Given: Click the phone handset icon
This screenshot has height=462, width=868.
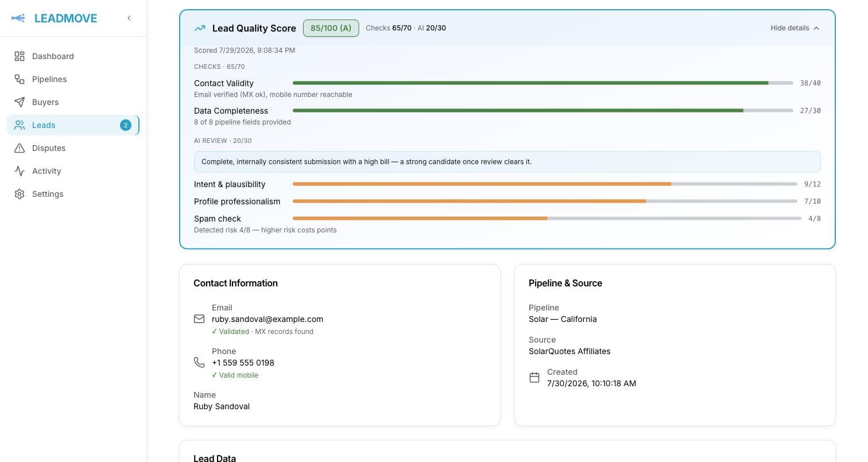Looking at the screenshot, I should 199,362.
